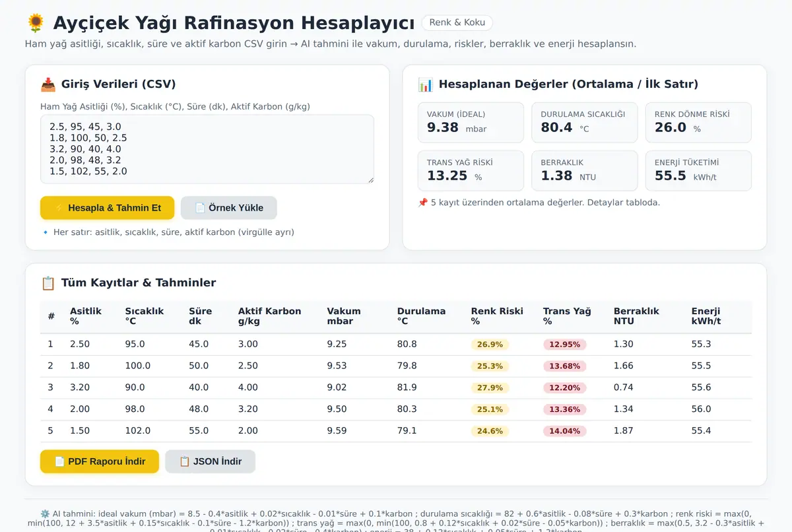The height and width of the screenshot is (532, 792).
Task: Click the inbox icon beside Giriş Verileri
Action: (x=48, y=84)
